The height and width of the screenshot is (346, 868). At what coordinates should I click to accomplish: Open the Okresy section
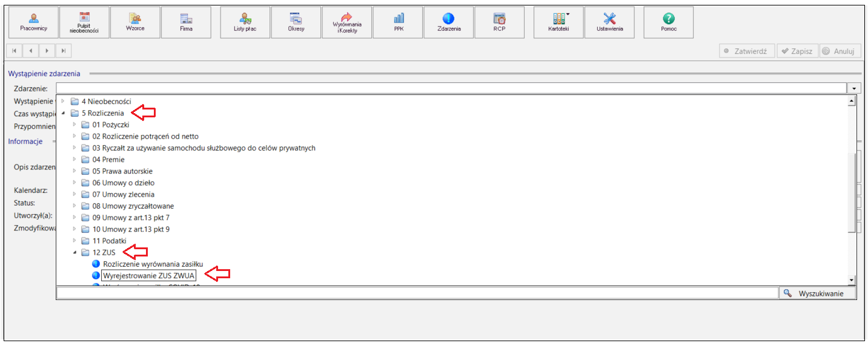click(x=296, y=22)
